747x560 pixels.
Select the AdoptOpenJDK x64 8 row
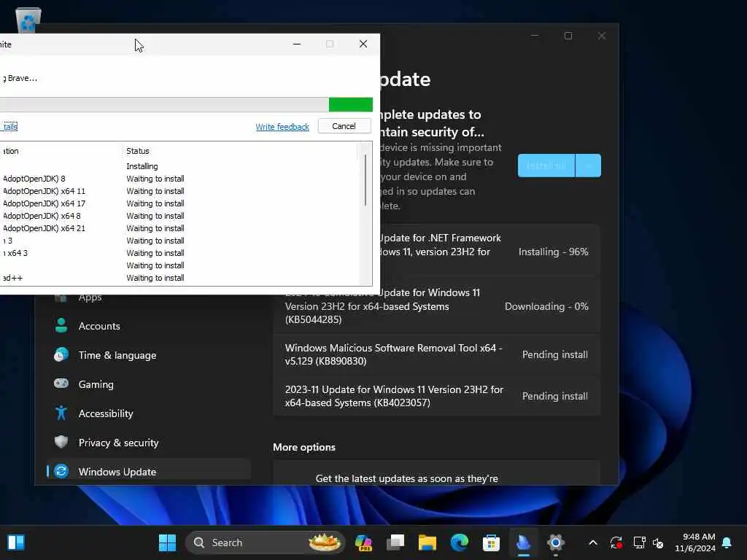point(179,216)
